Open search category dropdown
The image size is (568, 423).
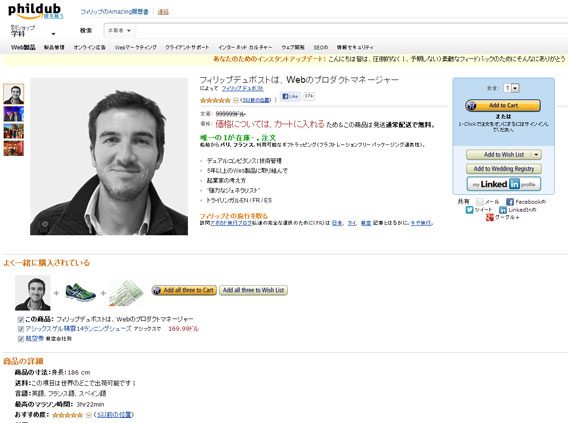coord(120,30)
